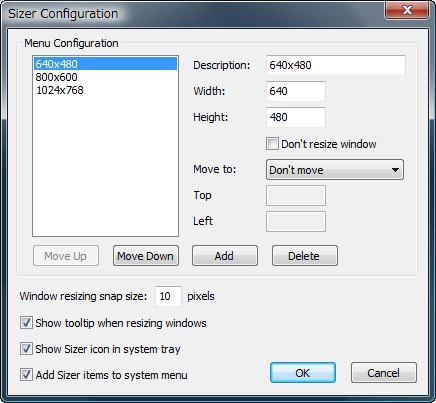The height and width of the screenshot is (403, 436).
Task: Open the Move to dropdown
Action: pos(335,170)
